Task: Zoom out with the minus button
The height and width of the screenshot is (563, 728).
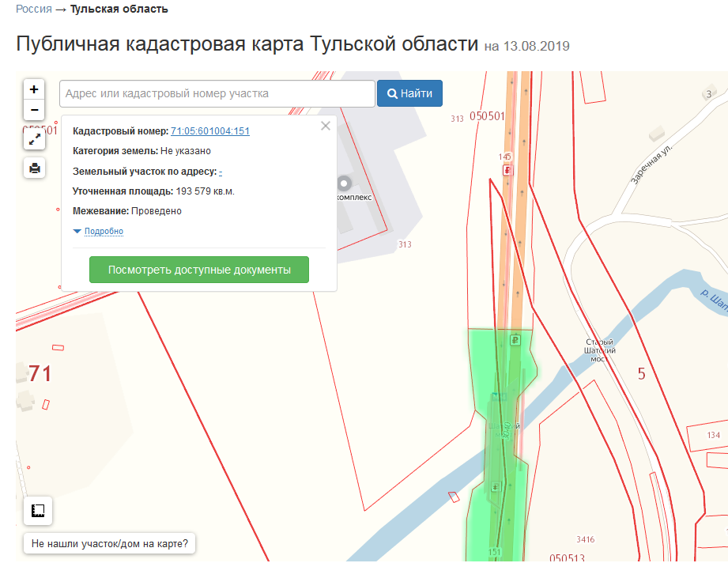Action: point(34,110)
